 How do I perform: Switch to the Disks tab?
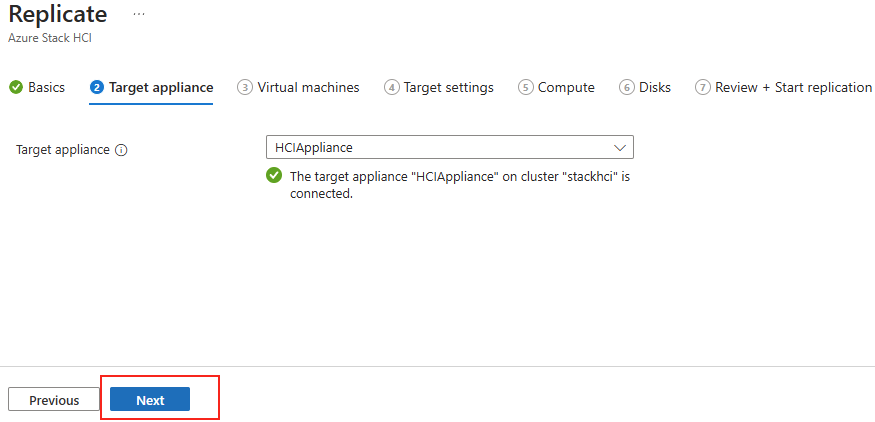pyautogui.click(x=645, y=88)
